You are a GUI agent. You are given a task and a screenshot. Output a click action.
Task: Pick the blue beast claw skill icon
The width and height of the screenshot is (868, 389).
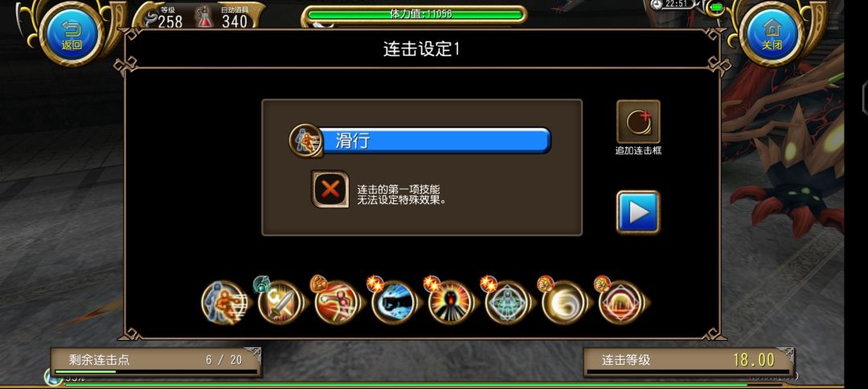[x=394, y=303]
